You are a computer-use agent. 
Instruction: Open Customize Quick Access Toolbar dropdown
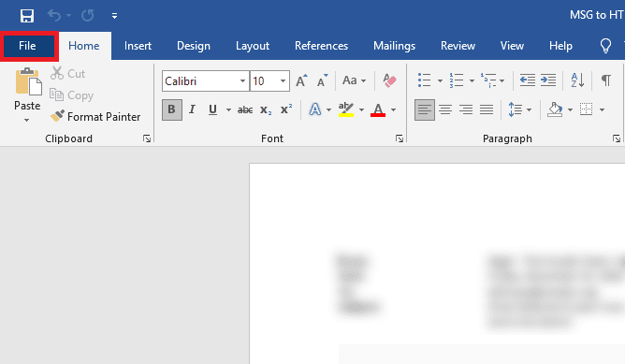click(x=114, y=16)
